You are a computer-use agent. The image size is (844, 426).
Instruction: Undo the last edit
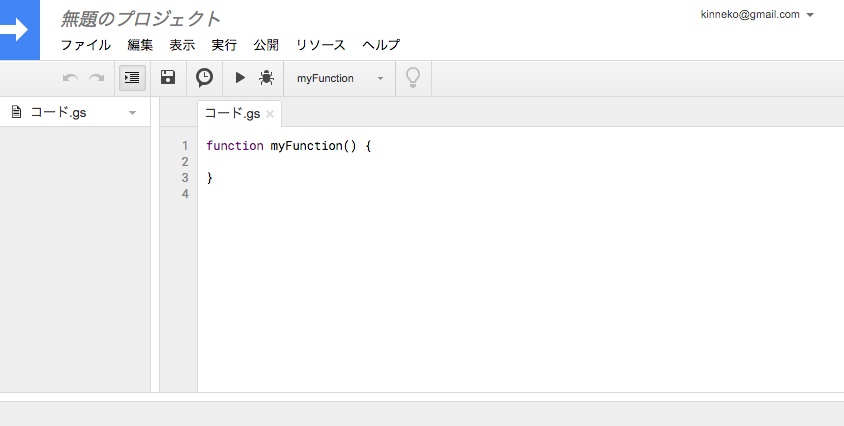tap(70, 78)
